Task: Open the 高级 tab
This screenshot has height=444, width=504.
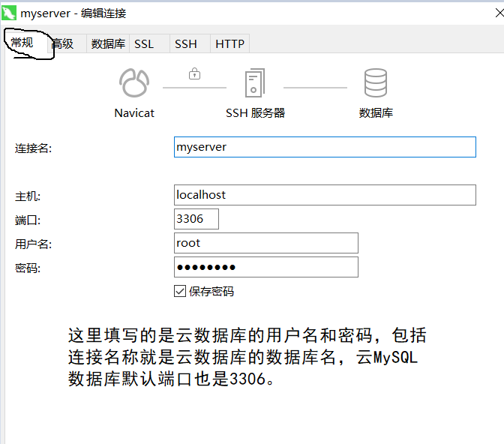Action: coord(67,43)
